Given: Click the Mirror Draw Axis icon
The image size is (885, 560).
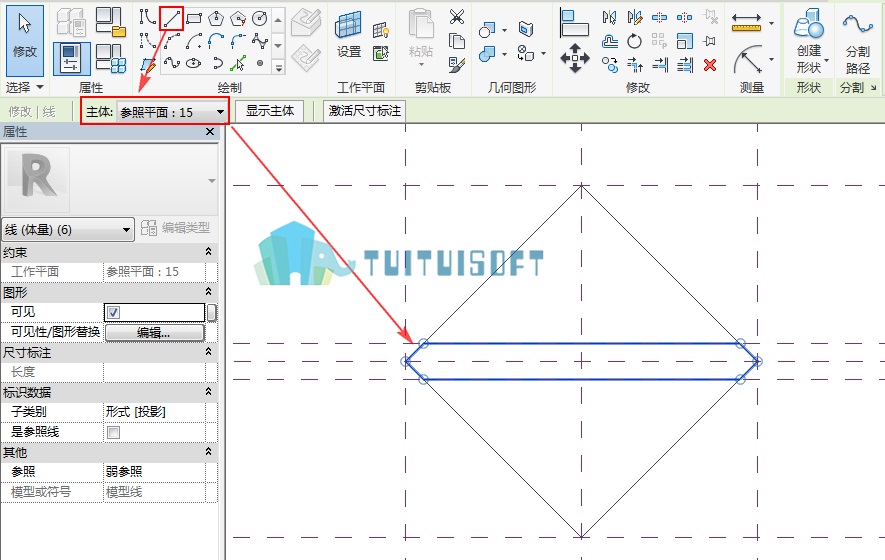Looking at the screenshot, I should [634, 18].
